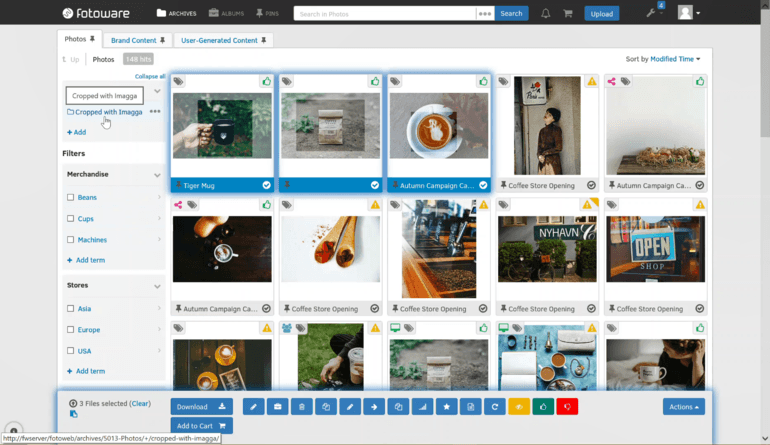Image resolution: width=770 pixels, height=445 pixels.
Task: Open the shopping cart icon in header
Action: 568,14
